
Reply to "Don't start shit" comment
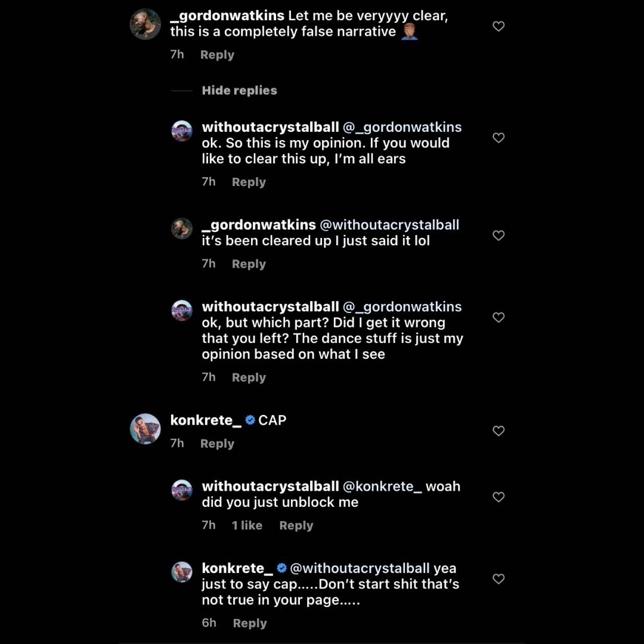click(249, 623)
